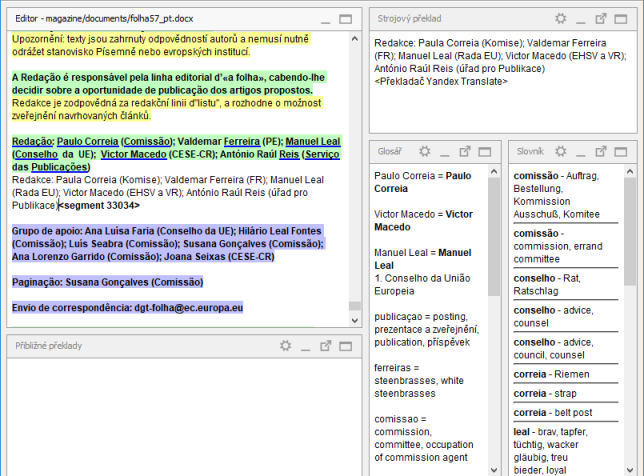Click underlined name Paulo Correia in source segment
This screenshot has width=644, height=476.
point(87,142)
